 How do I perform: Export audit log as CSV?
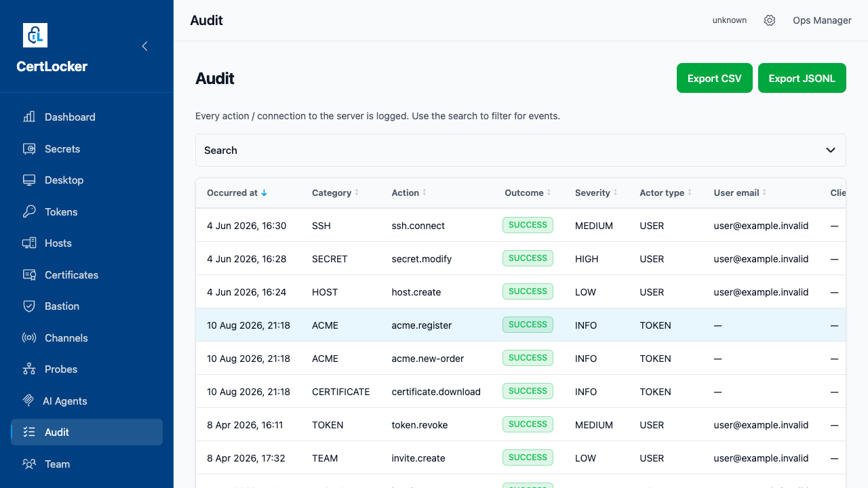(715, 79)
